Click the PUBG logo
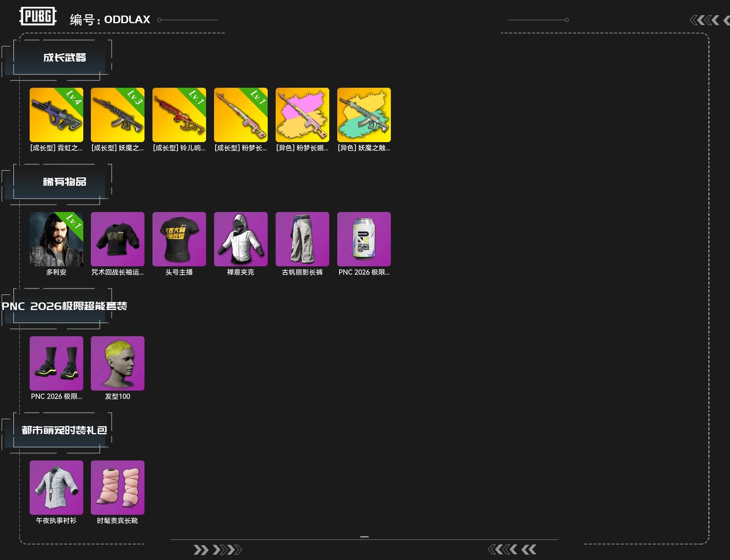The width and height of the screenshot is (730, 560). (38, 16)
